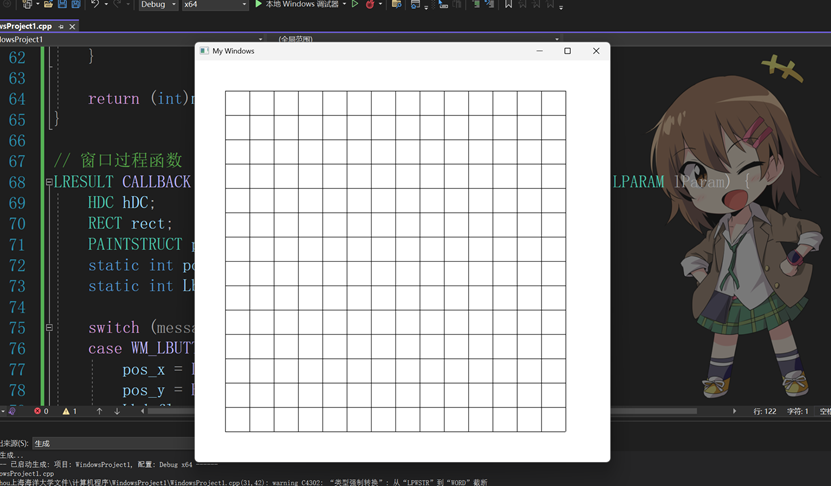Collapse the switch statement block
Screen dimensions: 831x486
[49, 328]
